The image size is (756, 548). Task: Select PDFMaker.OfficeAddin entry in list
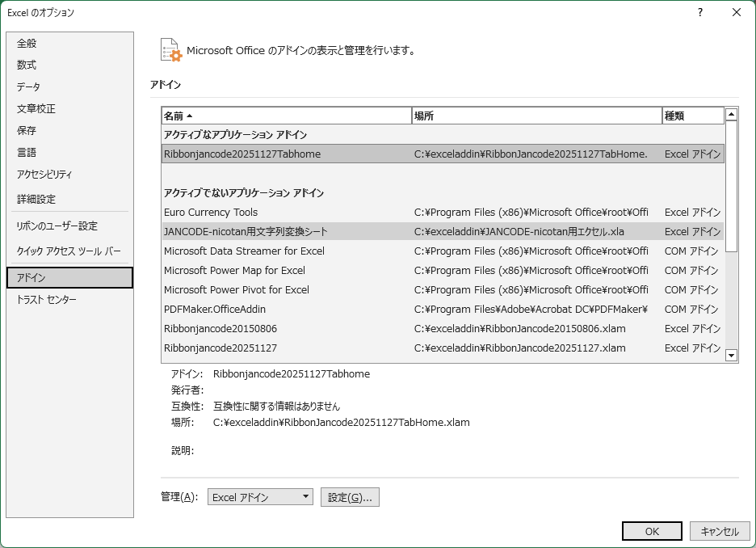coord(215,310)
